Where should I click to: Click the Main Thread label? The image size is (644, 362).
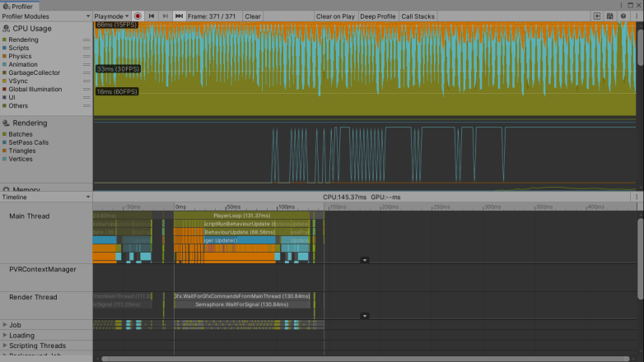(x=29, y=216)
